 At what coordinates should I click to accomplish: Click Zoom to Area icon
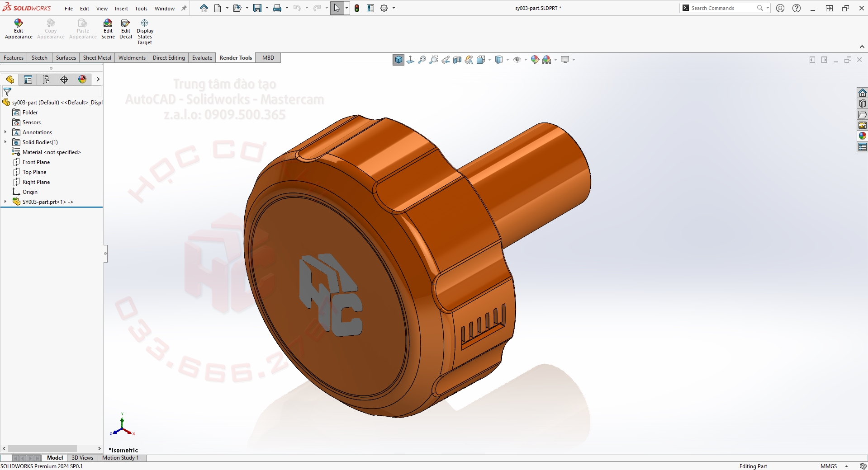(434, 60)
